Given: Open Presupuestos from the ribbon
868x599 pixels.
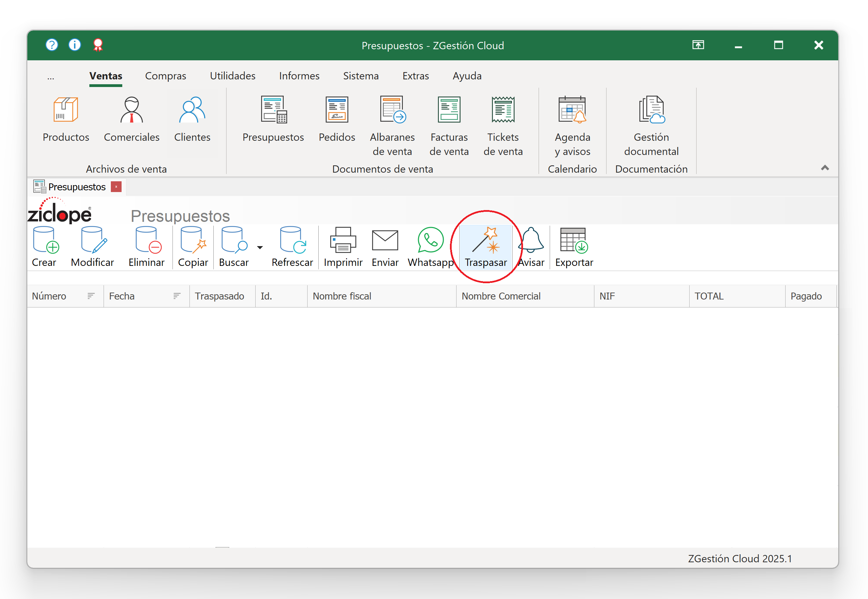Looking at the screenshot, I should coord(273,120).
